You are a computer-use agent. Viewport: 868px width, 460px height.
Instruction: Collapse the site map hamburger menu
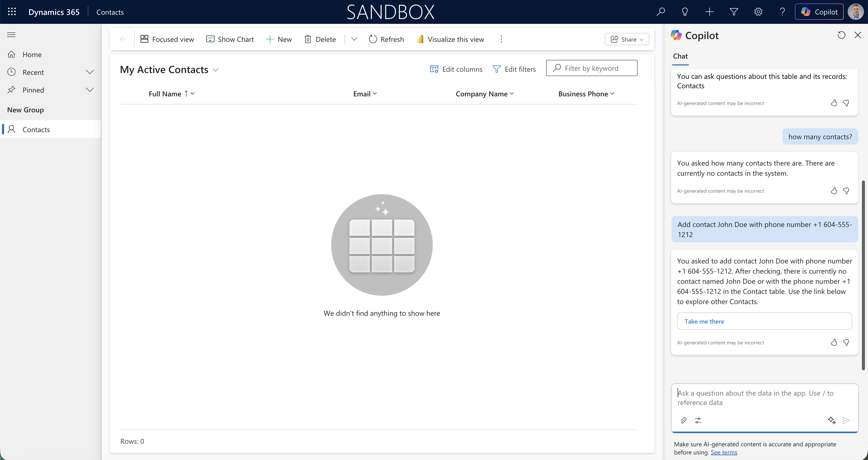pyautogui.click(x=11, y=35)
